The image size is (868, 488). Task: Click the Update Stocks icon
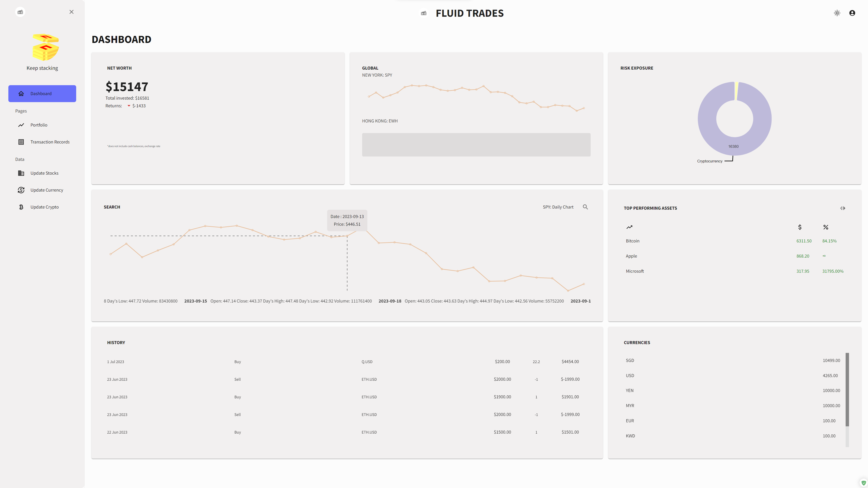[21, 173]
